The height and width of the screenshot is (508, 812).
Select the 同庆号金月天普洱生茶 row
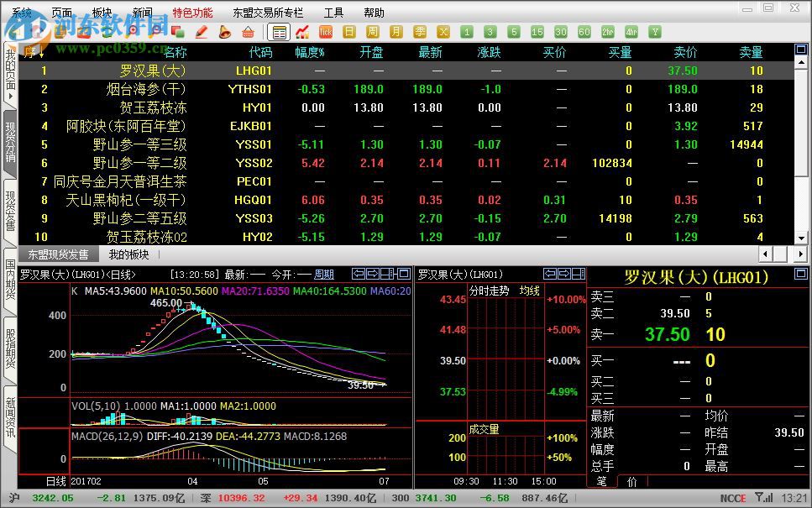406,181
